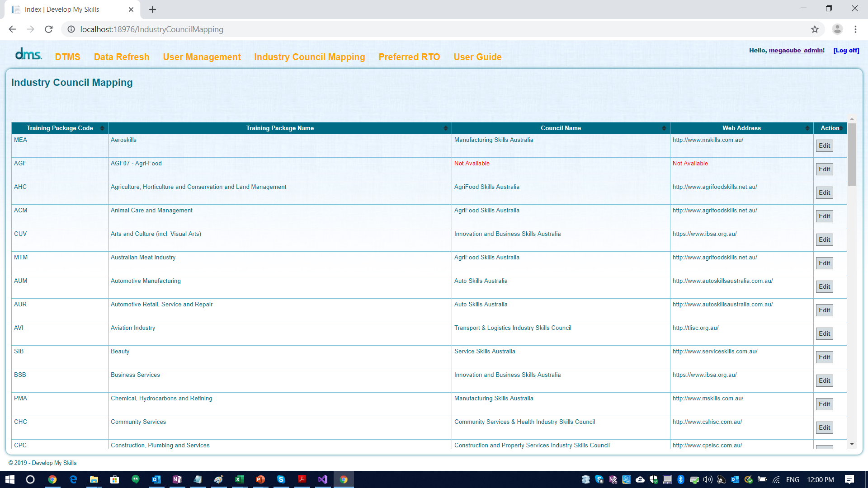Open Microsoft Store from the taskbar
Viewport: 868px width, 488px height.
115,479
